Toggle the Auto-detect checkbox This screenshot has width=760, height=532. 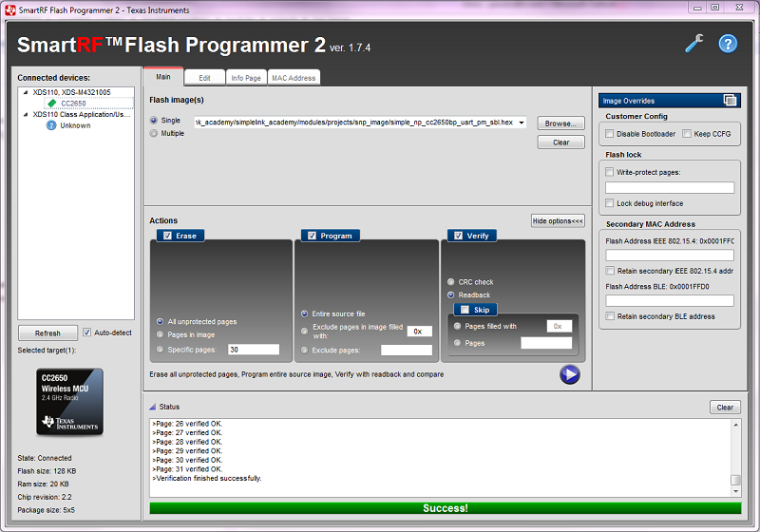point(87,332)
